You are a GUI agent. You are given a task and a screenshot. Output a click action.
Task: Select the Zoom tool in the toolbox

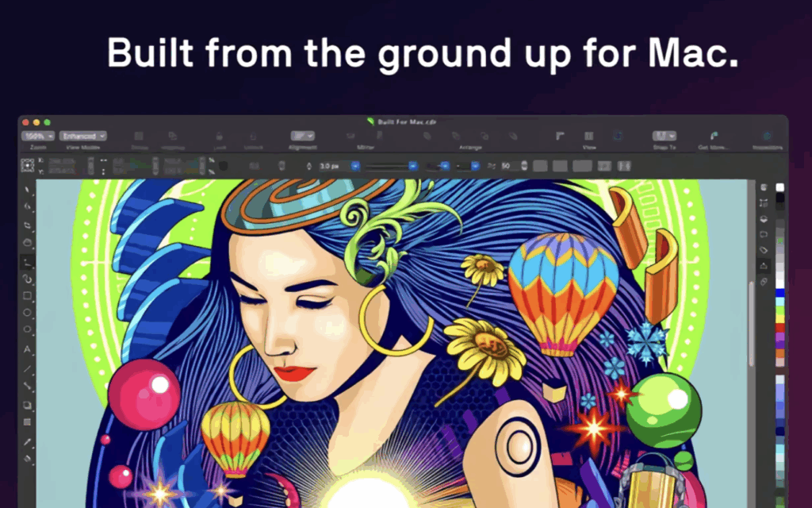coord(27,243)
